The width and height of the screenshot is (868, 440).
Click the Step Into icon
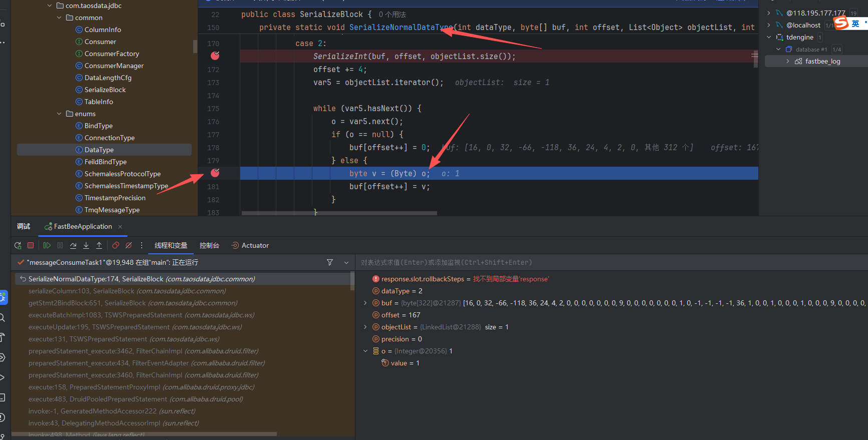point(86,245)
